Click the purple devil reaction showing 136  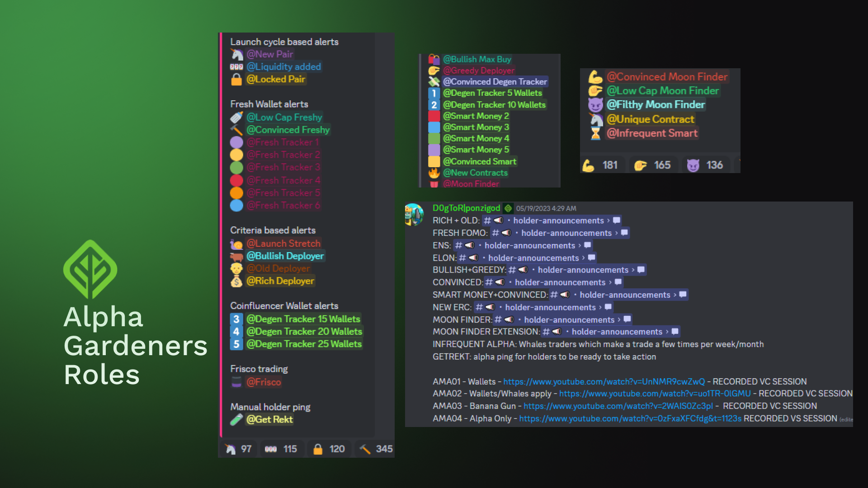705,165
